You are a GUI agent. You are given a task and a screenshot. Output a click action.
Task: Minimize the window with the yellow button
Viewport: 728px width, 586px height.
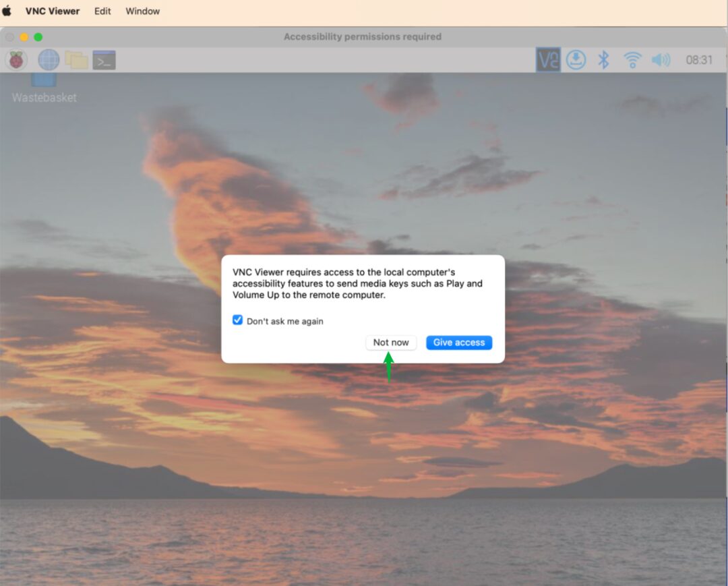(x=24, y=36)
